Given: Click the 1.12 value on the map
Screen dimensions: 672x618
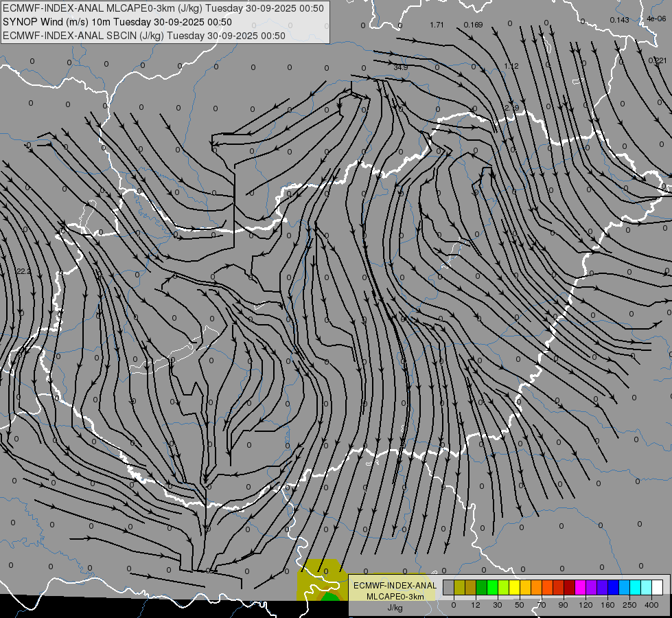Looking at the screenshot, I should pyautogui.click(x=511, y=66).
